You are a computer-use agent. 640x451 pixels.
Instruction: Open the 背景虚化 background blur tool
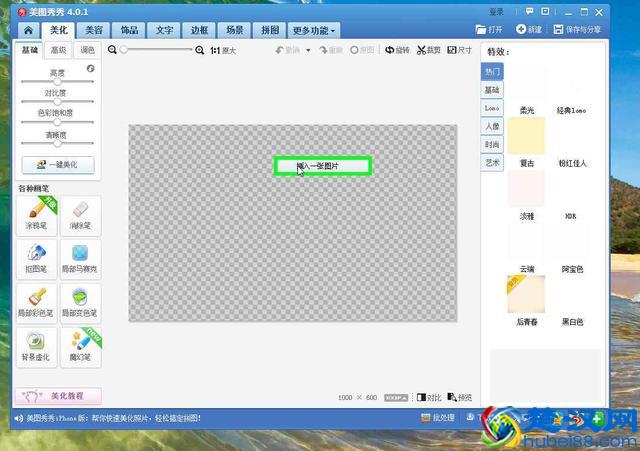pyautogui.click(x=36, y=345)
